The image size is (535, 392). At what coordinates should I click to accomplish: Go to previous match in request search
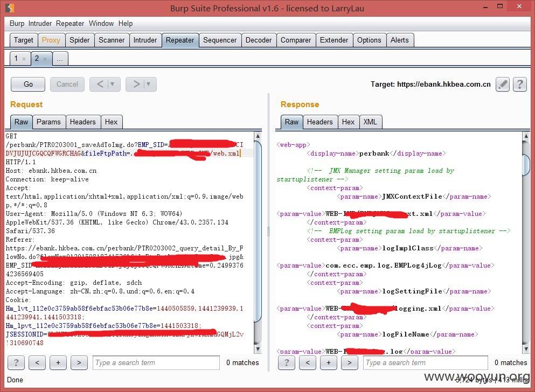point(37,363)
